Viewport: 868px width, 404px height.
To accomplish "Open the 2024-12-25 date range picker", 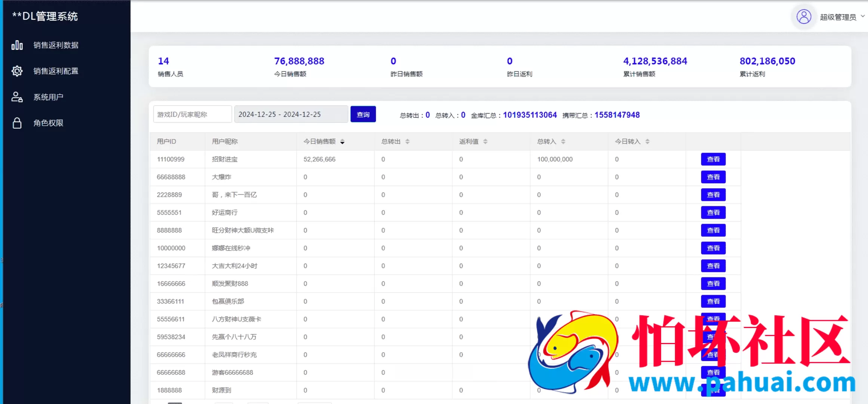I will tap(291, 114).
